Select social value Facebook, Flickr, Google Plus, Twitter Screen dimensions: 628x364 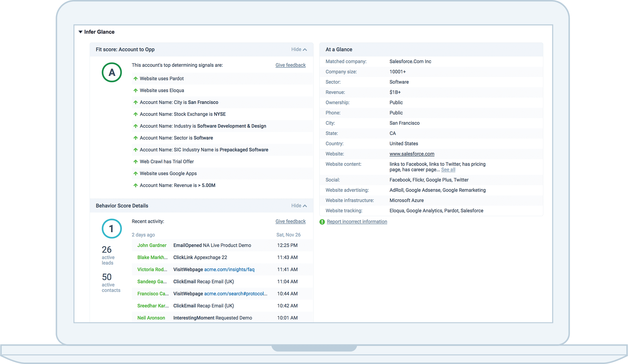(x=429, y=180)
